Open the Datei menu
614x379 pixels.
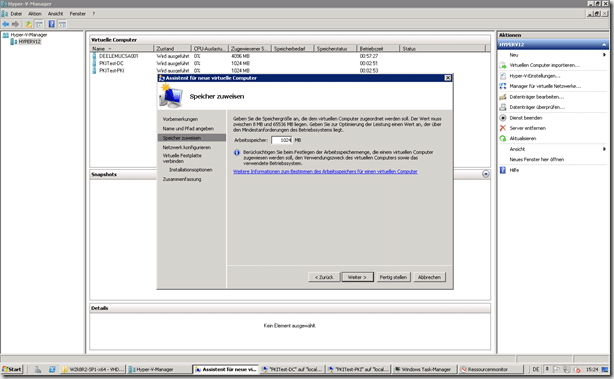pyautogui.click(x=16, y=14)
